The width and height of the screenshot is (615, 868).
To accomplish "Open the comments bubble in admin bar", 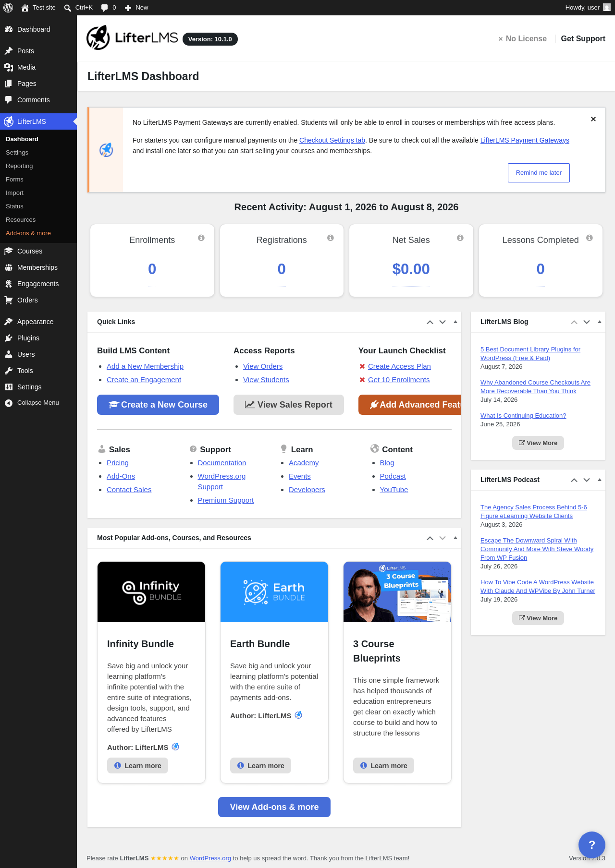I will pyautogui.click(x=104, y=8).
